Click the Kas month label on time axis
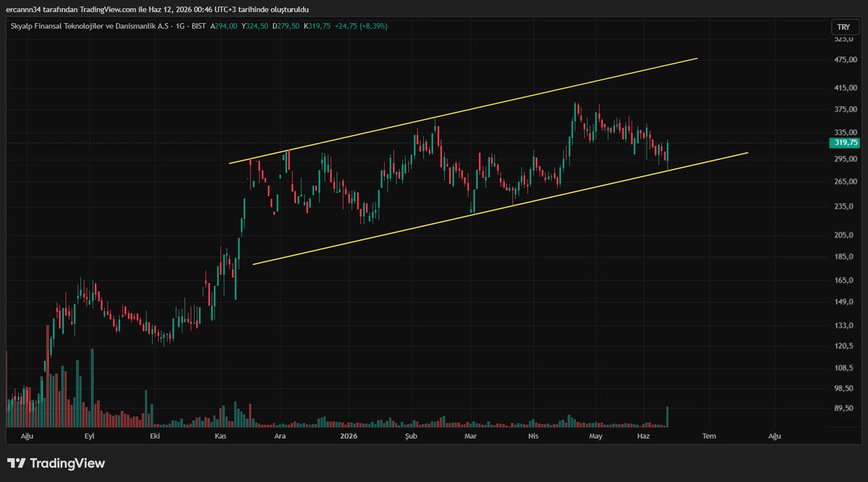Screen dimensions: 868x482 pos(221,436)
